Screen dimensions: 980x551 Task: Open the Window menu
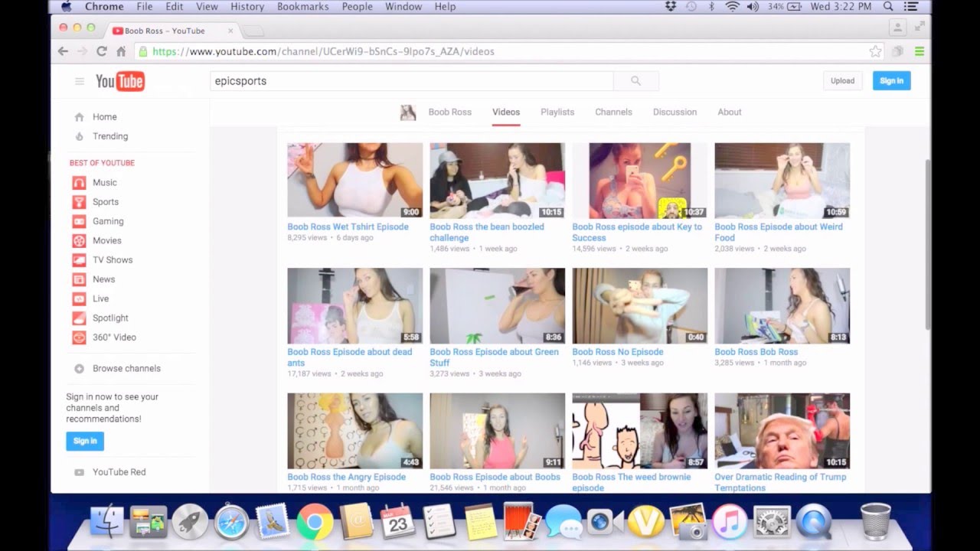pos(403,6)
